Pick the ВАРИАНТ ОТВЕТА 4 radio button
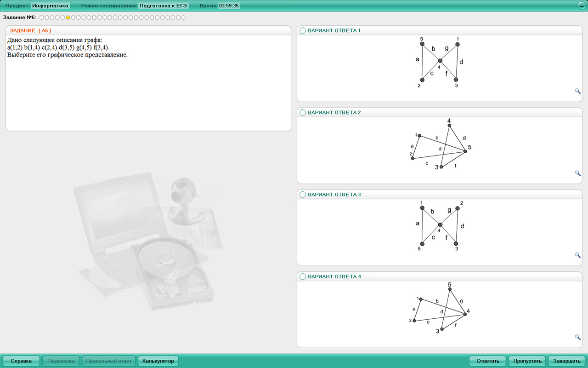This screenshot has height=368, width=588. [303, 276]
